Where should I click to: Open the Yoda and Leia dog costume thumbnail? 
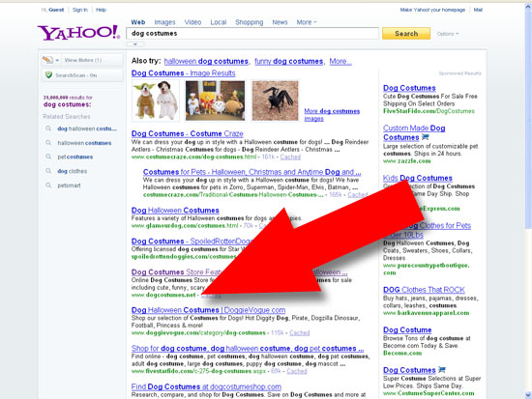(156, 100)
